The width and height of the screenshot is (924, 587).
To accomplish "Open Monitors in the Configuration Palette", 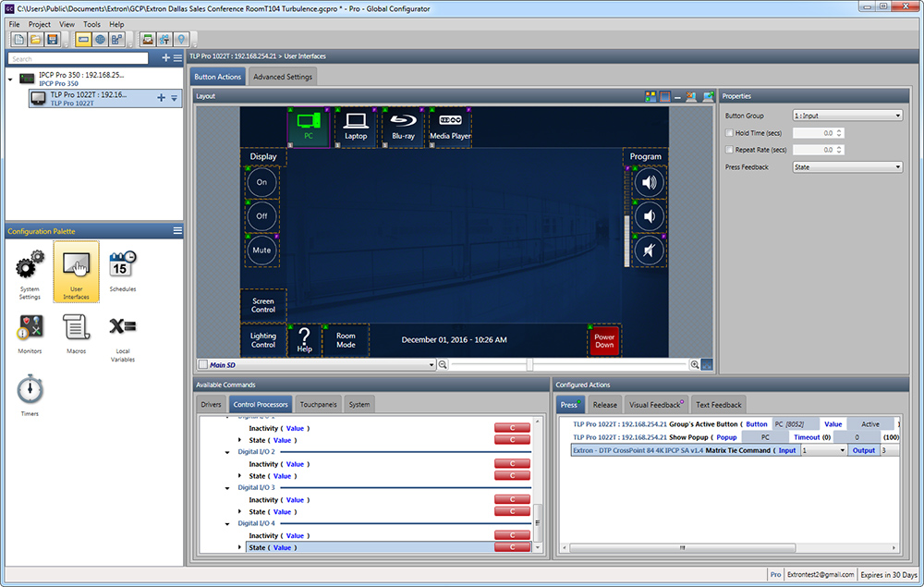I will coord(30,334).
